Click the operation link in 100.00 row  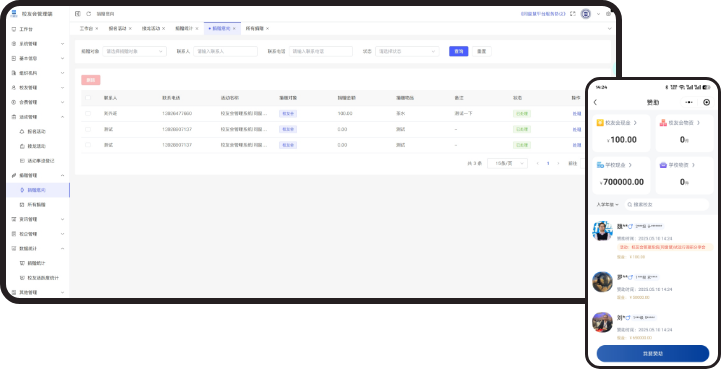point(577,114)
